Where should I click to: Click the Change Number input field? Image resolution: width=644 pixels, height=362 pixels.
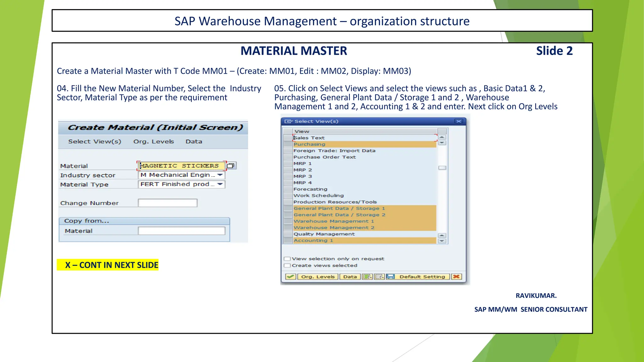coord(168,203)
